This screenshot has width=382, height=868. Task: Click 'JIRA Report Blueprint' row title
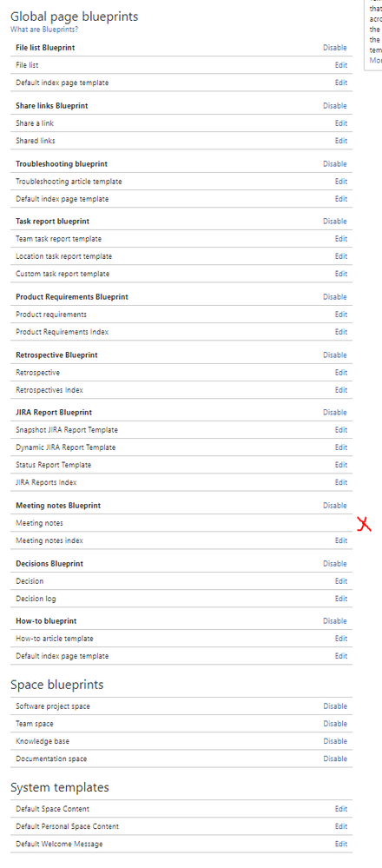(x=54, y=413)
